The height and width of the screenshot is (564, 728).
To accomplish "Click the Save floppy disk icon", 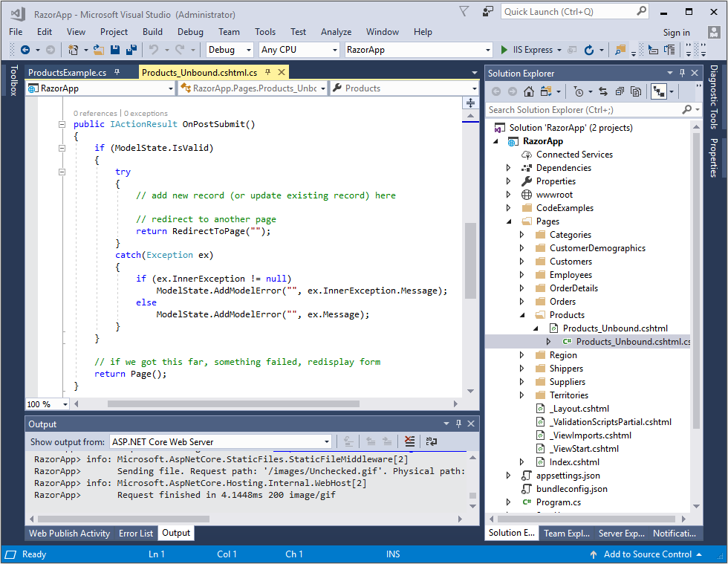I will 115,50.
